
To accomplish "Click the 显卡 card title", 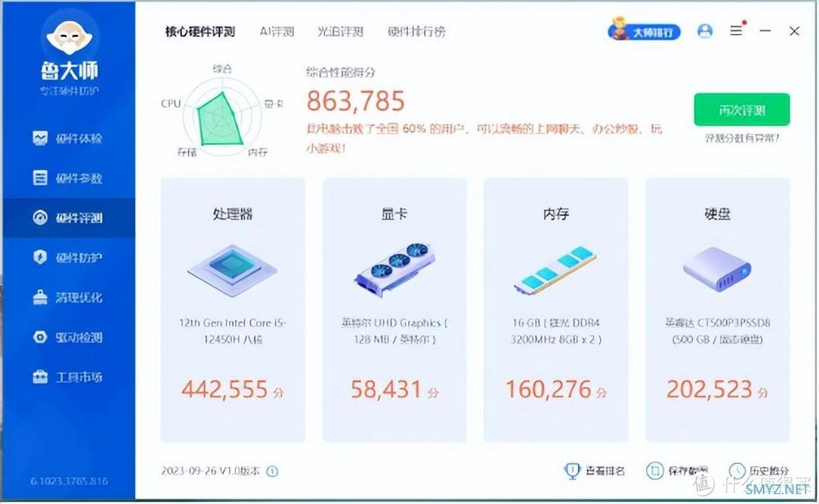I will (394, 214).
